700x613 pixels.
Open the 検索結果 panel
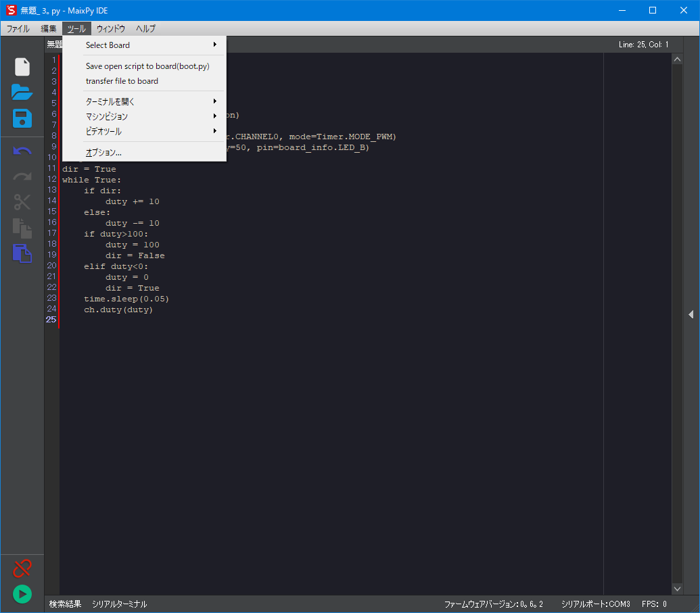(x=65, y=604)
